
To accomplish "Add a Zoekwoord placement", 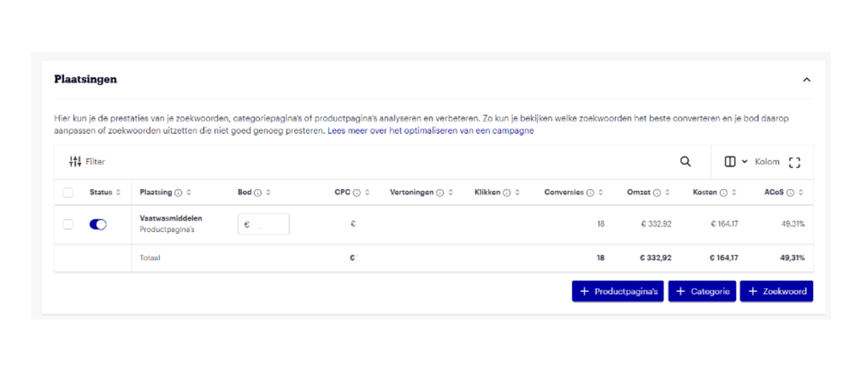I will (776, 291).
